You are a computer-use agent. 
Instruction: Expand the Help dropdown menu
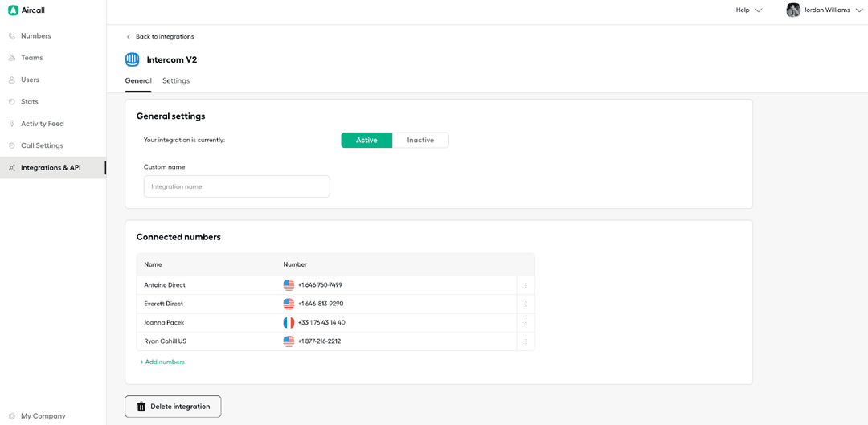pos(748,10)
